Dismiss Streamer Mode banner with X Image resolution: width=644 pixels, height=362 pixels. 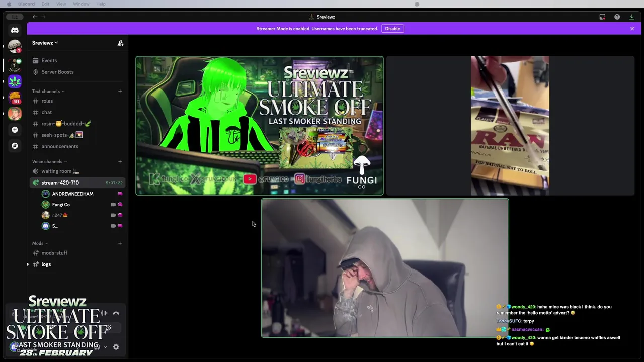point(632,29)
